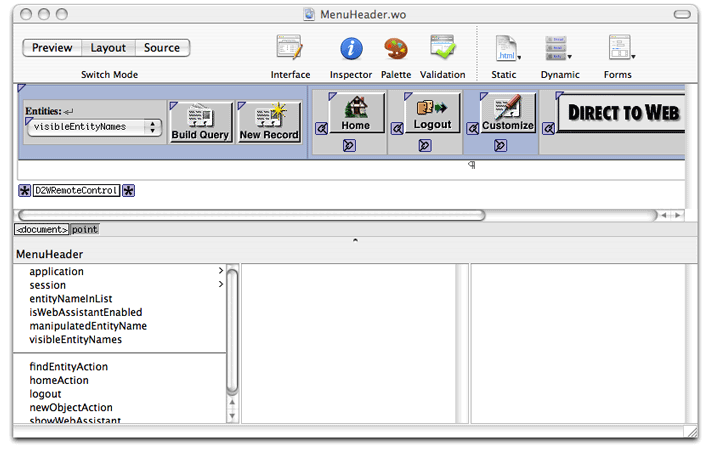Click the Build Query image button
The width and height of the screenshot is (710, 450).
tap(200, 122)
